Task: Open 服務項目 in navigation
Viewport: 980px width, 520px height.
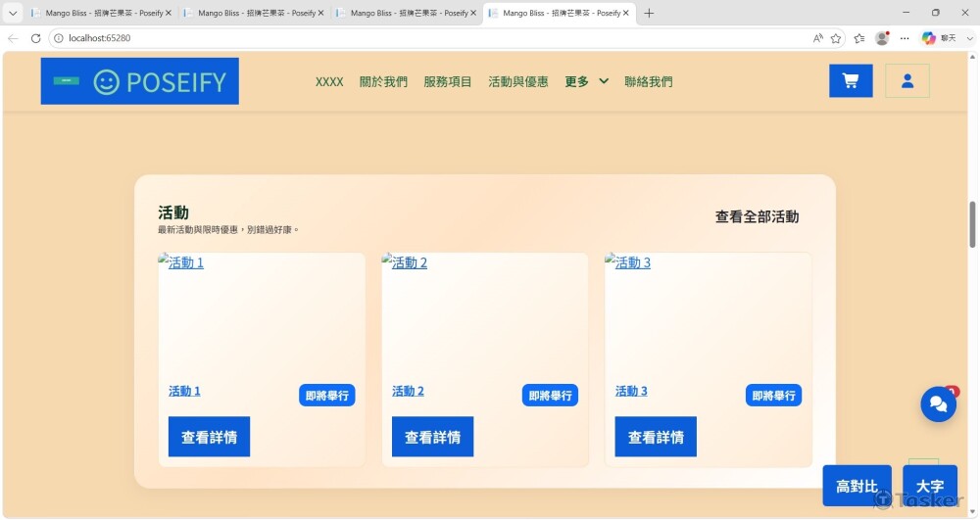Action: point(448,82)
